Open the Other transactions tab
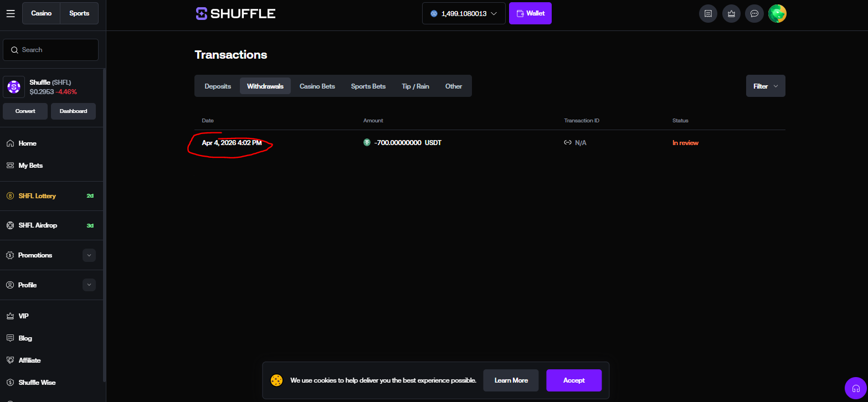Viewport: 868px width, 402px height. click(x=454, y=86)
